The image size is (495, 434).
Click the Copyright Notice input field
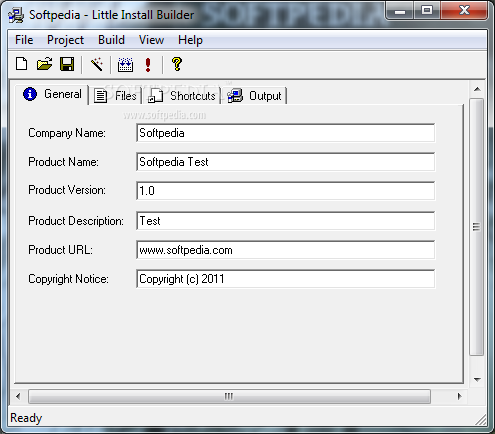tap(285, 279)
